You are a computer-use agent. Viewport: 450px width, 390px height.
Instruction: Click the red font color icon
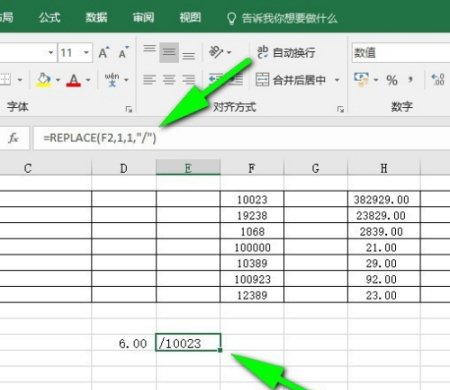click(x=74, y=80)
